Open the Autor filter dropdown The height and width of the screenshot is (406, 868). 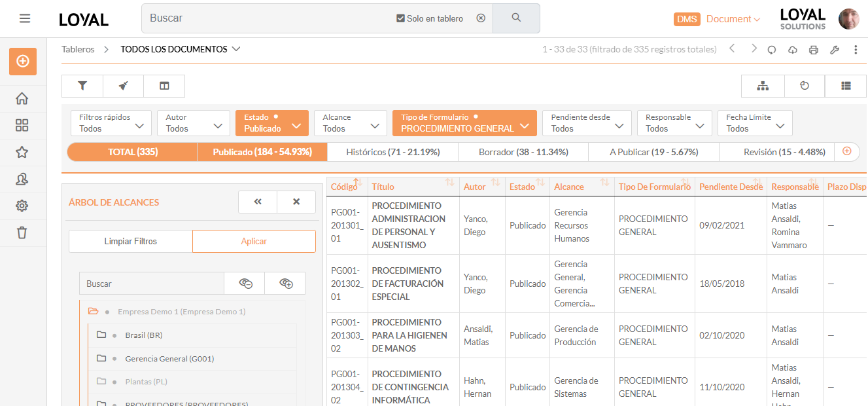tap(193, 123)
